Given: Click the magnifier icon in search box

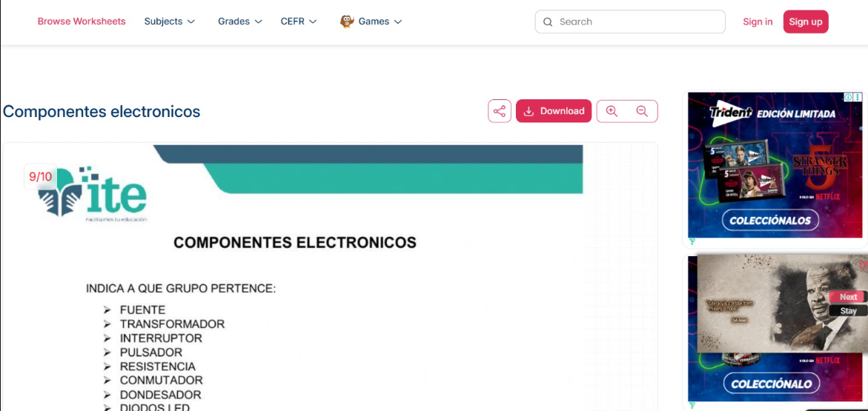Looking at the screenshot, I should 548,22.
